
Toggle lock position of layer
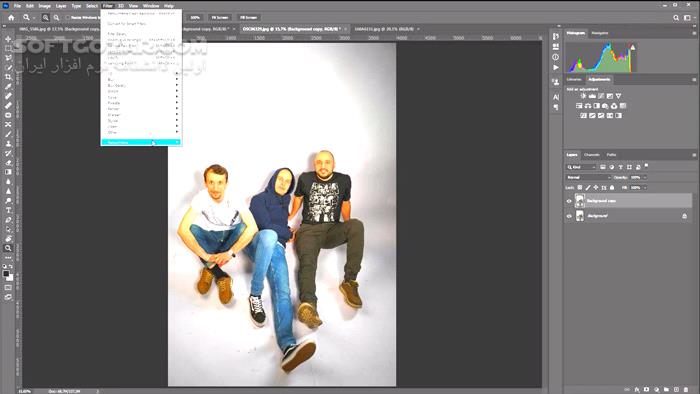click(596, 187)
